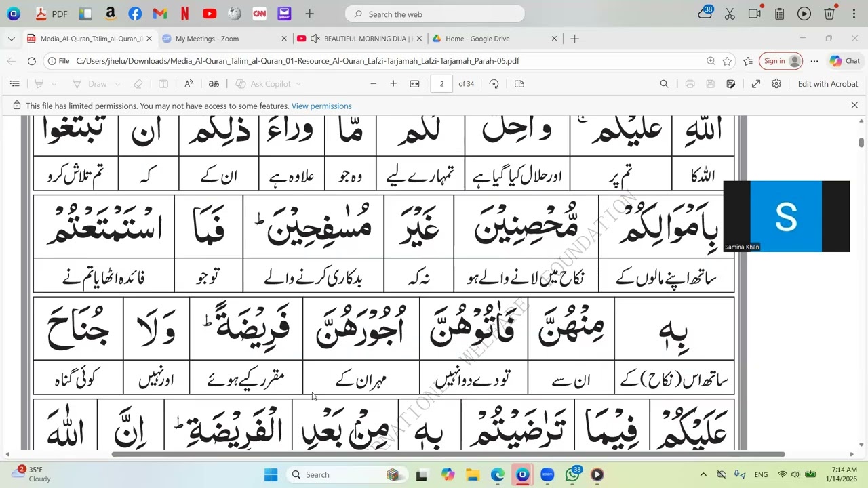This screenshot has height=488, width=868.
Task: Zoom out with the minus button
Action: [373, 84]
